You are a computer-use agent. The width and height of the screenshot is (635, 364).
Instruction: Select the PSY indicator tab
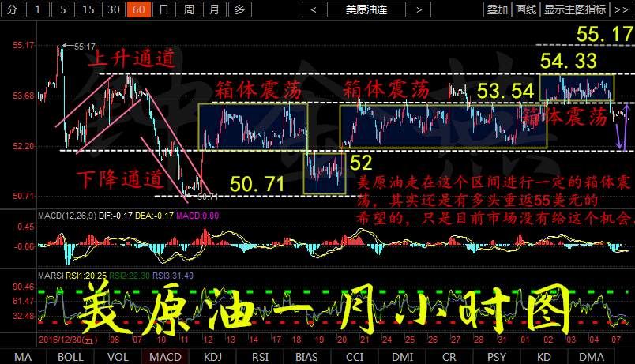[x=497, y=357]
